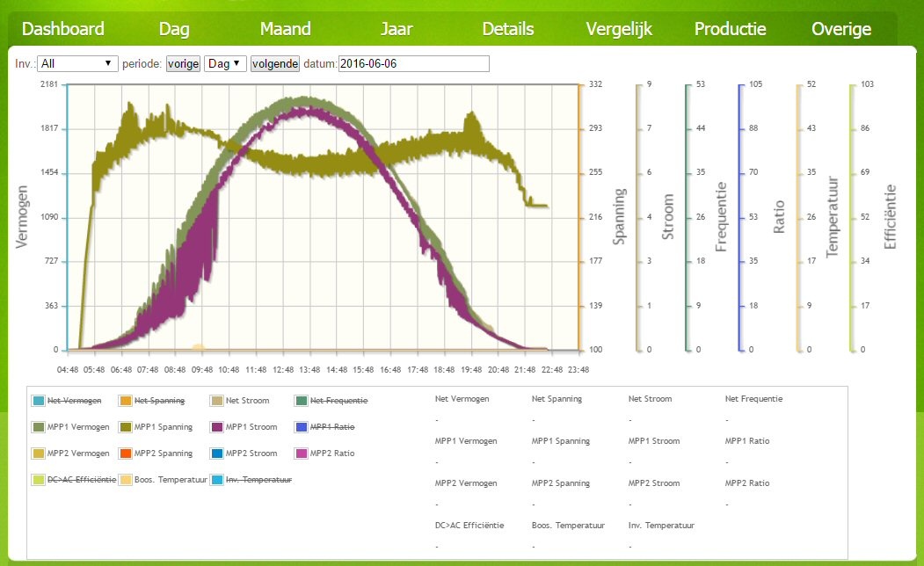The width and height of the screenshot is (924, 566).
Task: Click the 23:48 x-axis time label
Action: (578, 370)
